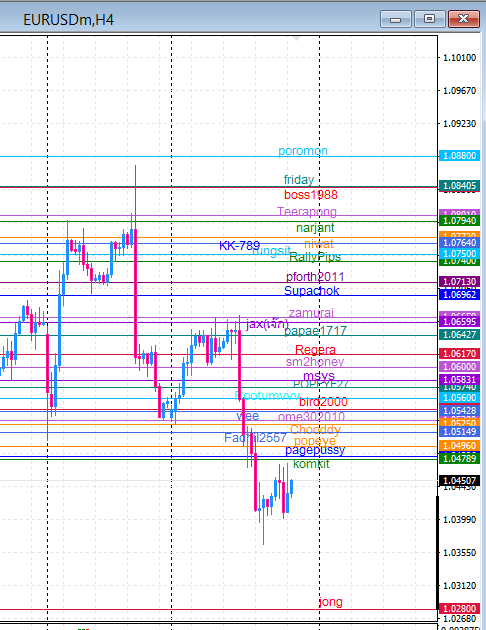This screenshot has width=486, height=630.
Task: Restore the chart window size
Action: click(429, 19)
